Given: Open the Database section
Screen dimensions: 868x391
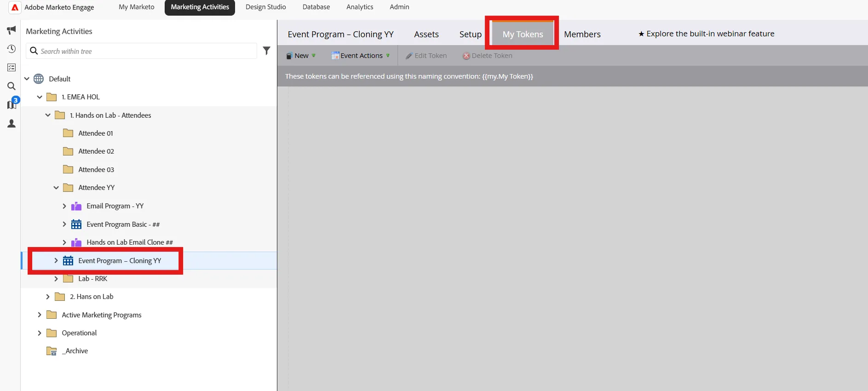Looking at the screenshot, I should coord(316,7).
